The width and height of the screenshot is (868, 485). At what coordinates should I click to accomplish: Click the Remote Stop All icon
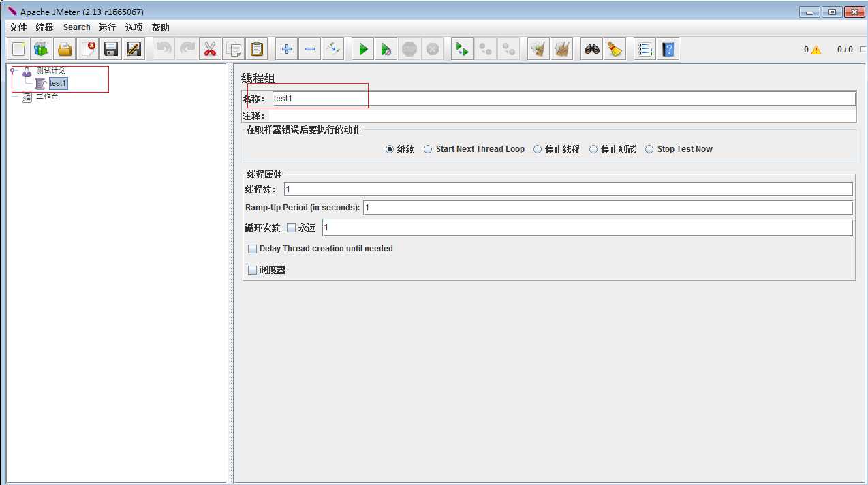point(486,49)
